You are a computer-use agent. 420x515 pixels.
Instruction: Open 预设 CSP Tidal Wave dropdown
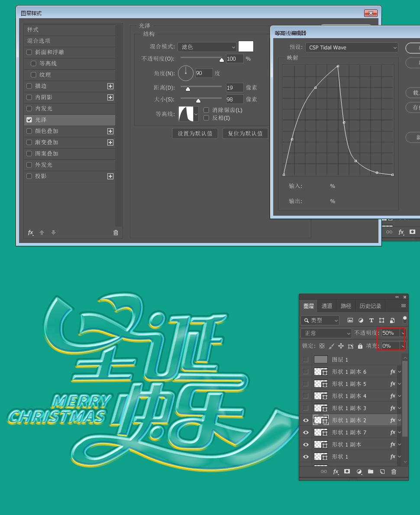(352, 48)
